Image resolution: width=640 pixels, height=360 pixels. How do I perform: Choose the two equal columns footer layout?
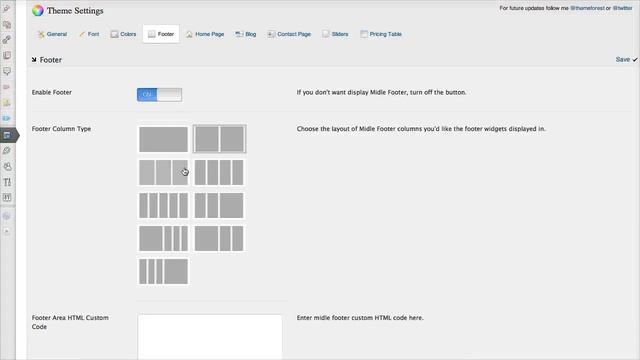pos(219,139)
